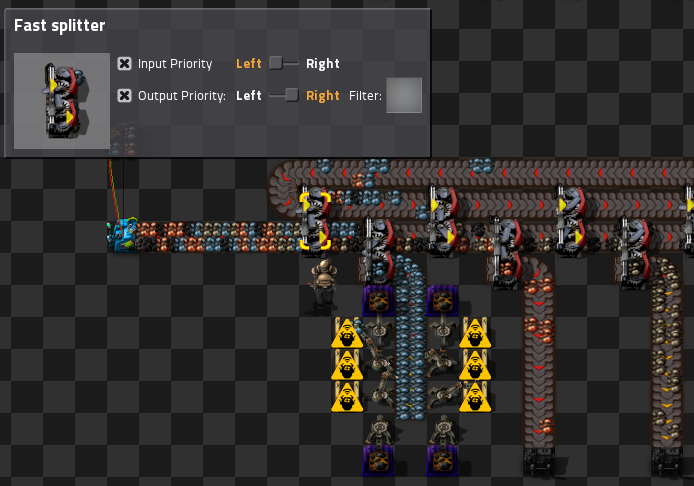The width and height of the screenshot is (694, 486).
Task: Select the yellow-highlighted fast splitter on belt
Action: point(315,220)
